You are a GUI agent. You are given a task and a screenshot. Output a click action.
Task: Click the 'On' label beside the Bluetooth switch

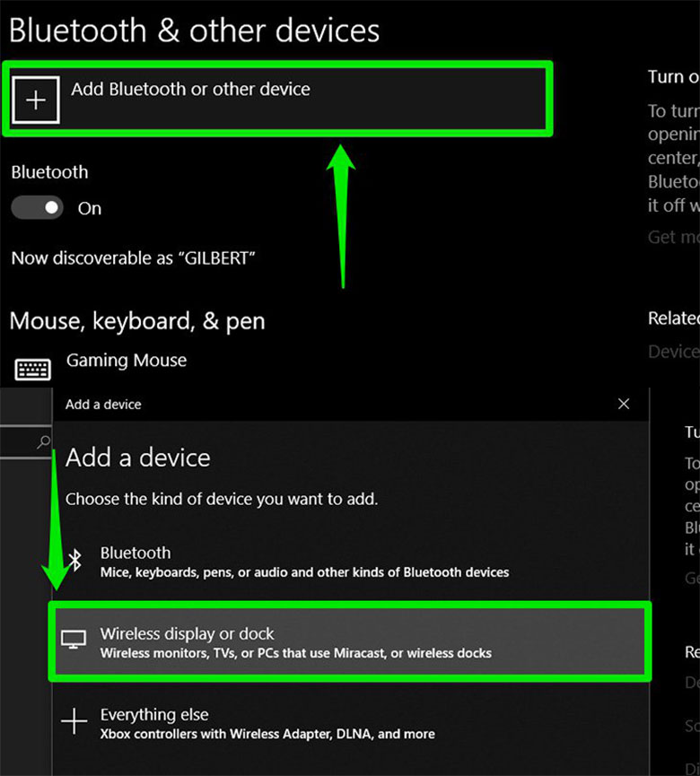click(90, 208)
